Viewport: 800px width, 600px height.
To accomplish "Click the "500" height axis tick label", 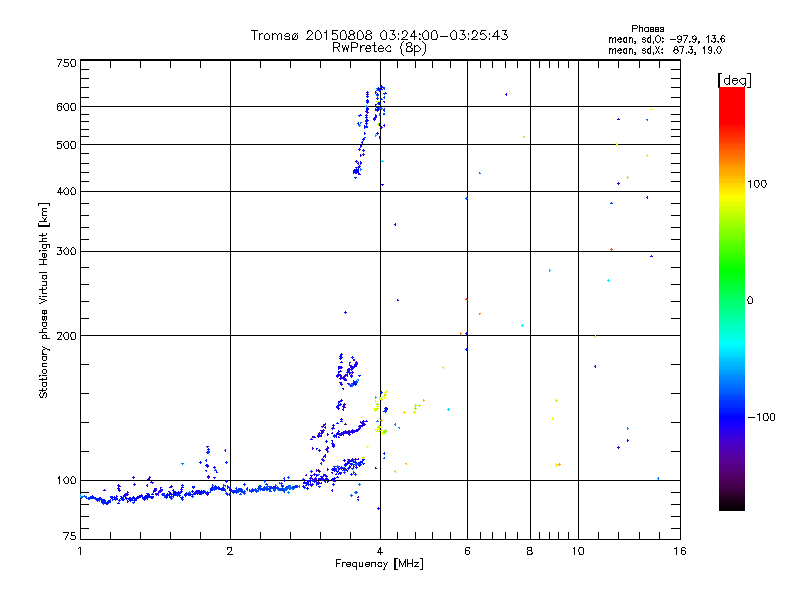I will tap(66, 145).
